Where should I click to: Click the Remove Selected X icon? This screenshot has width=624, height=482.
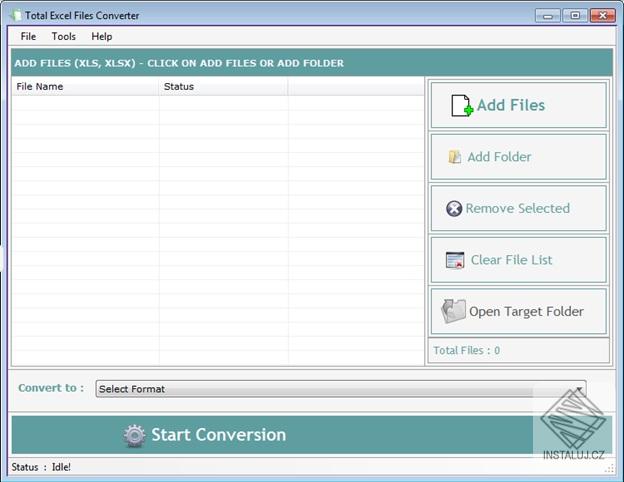[454, 209]
